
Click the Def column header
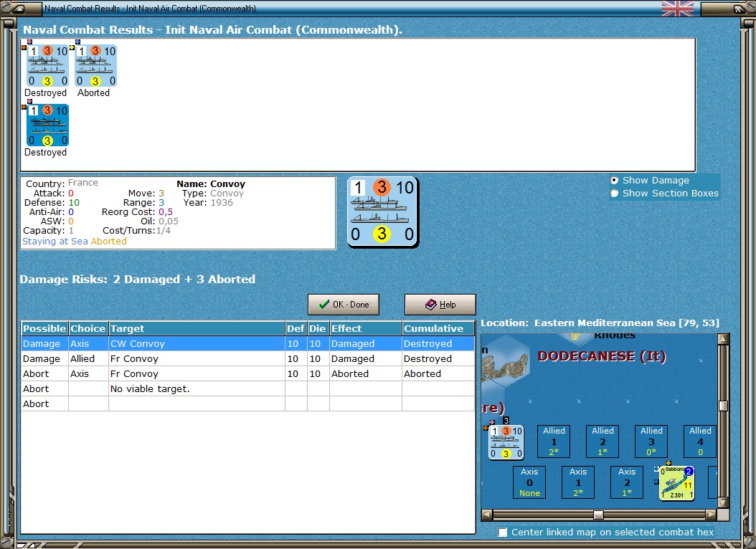(296, 328)
